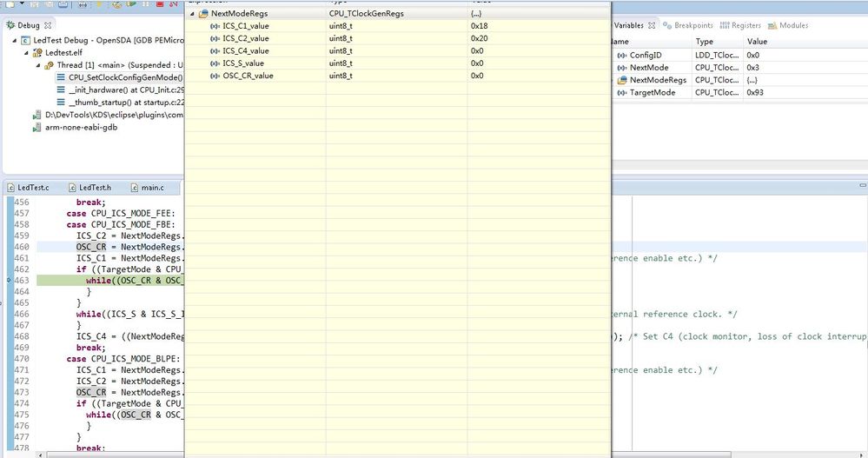
Task: Click the __init_hardware() stack frame icon
Action: click(61, 90)
